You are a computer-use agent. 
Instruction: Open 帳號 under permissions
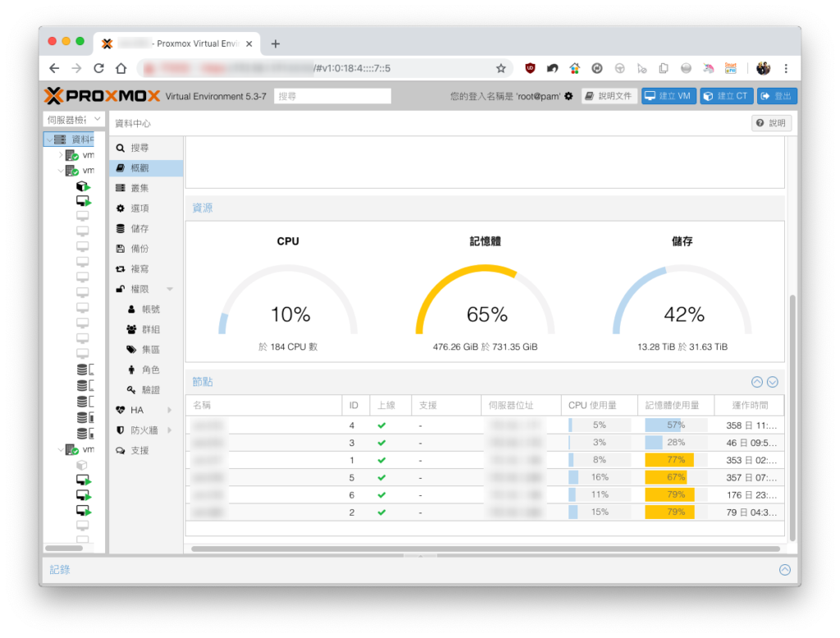tap(146, 309)
